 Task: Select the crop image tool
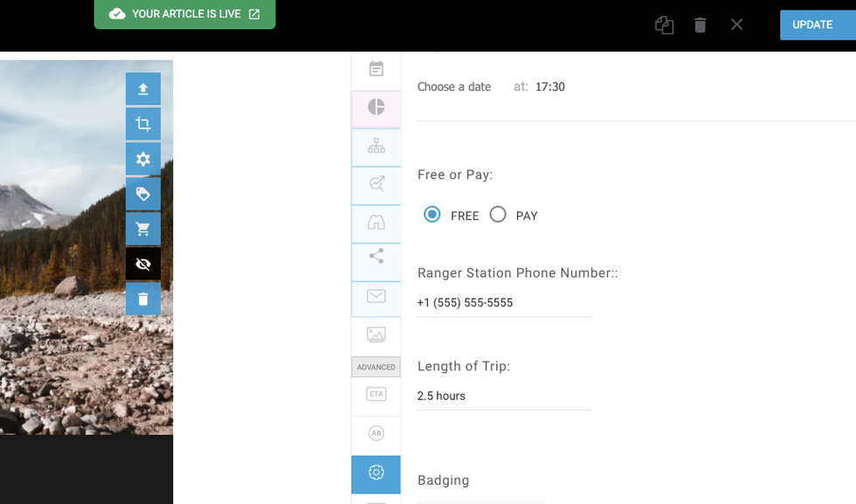(143, 124)
